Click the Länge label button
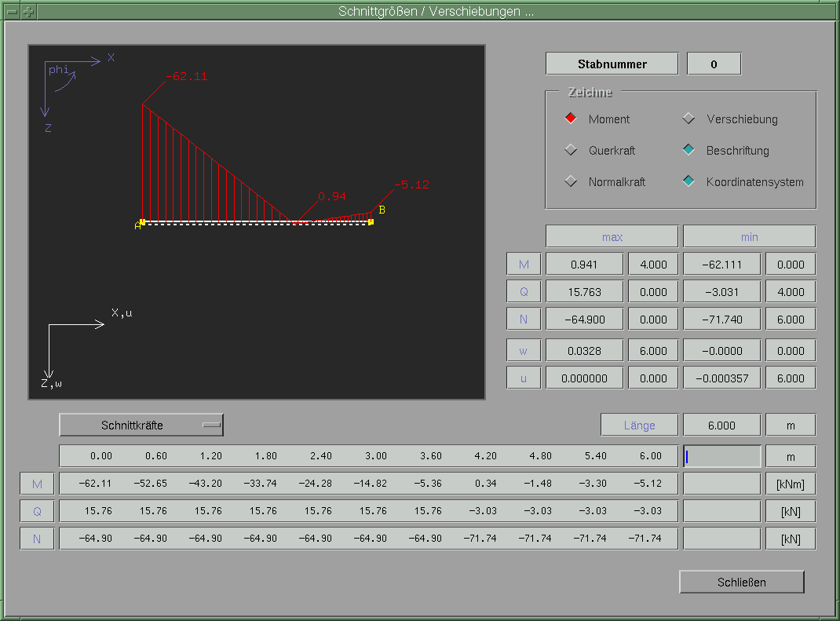 (x=639, y=426)
